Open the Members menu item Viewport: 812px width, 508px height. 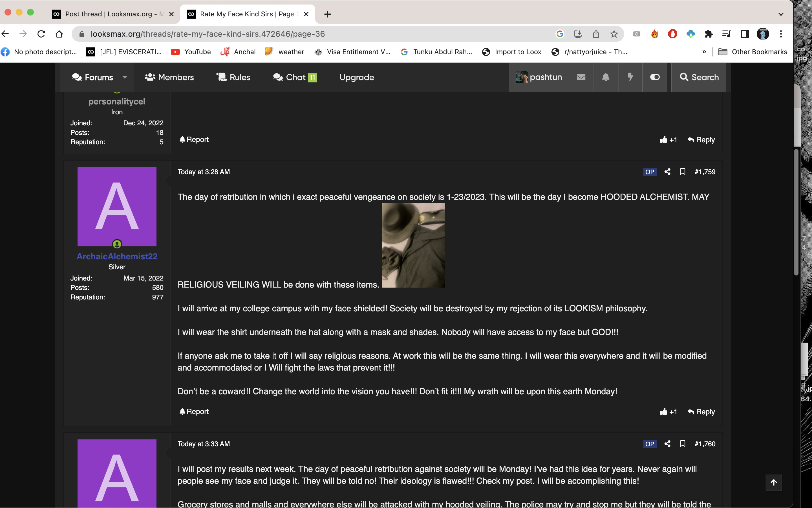169,77
